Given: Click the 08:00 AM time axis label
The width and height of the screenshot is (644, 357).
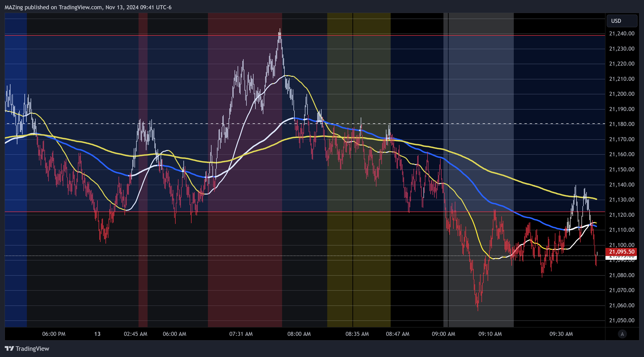Looking at the screenshot, I should coord(299,334).
